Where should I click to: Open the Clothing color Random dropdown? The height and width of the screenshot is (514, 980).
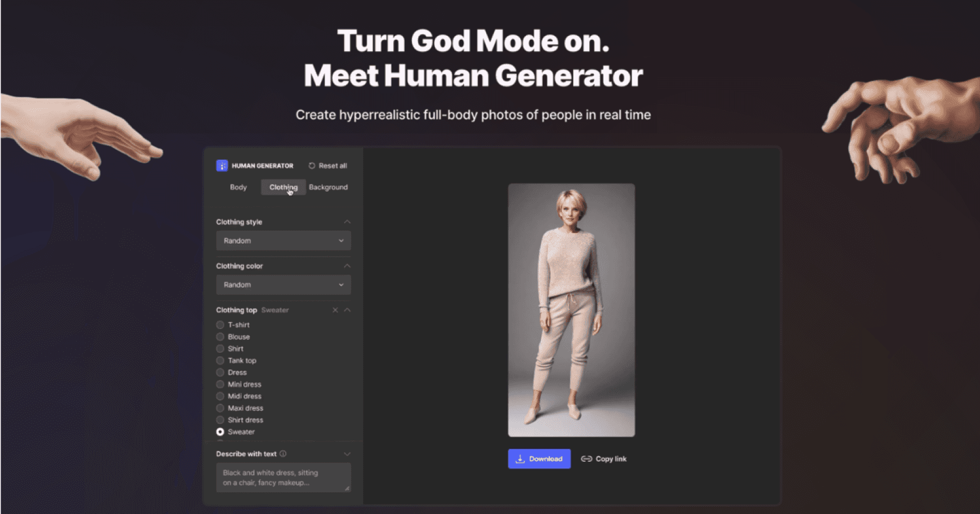[284, 284]
